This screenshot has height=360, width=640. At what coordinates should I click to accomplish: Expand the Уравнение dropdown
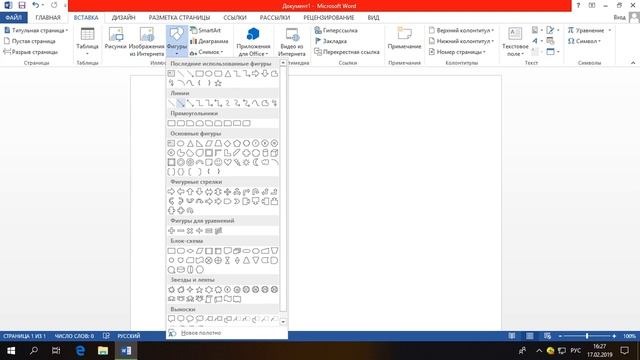(x=589, y=30)
